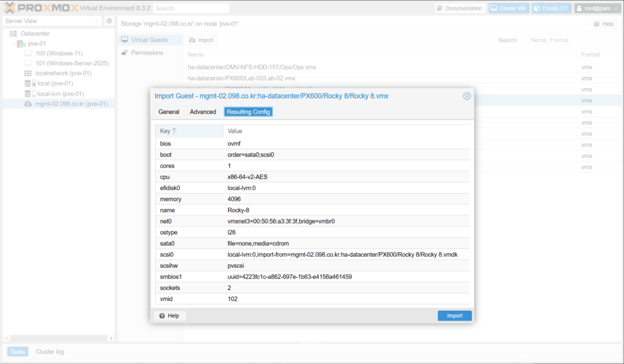
Task: Sort by the Key column header
Action: point(168,131)
